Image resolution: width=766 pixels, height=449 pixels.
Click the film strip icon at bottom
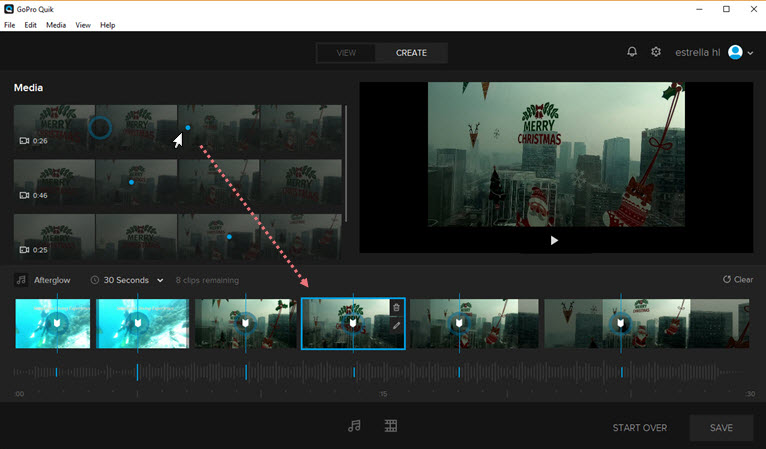[x=391, y=426]
